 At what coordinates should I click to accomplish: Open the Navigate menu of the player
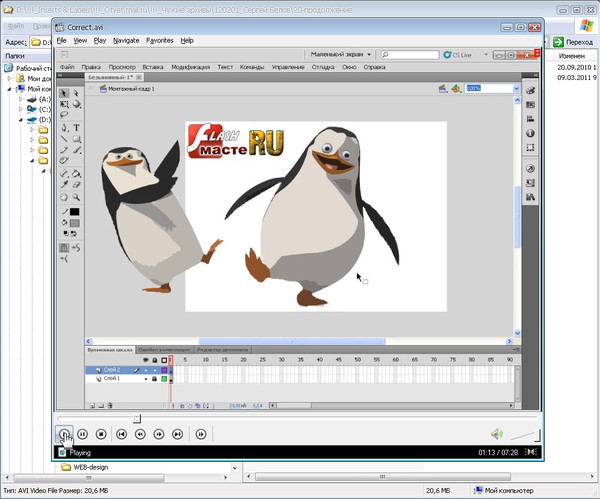pos(126,40)
